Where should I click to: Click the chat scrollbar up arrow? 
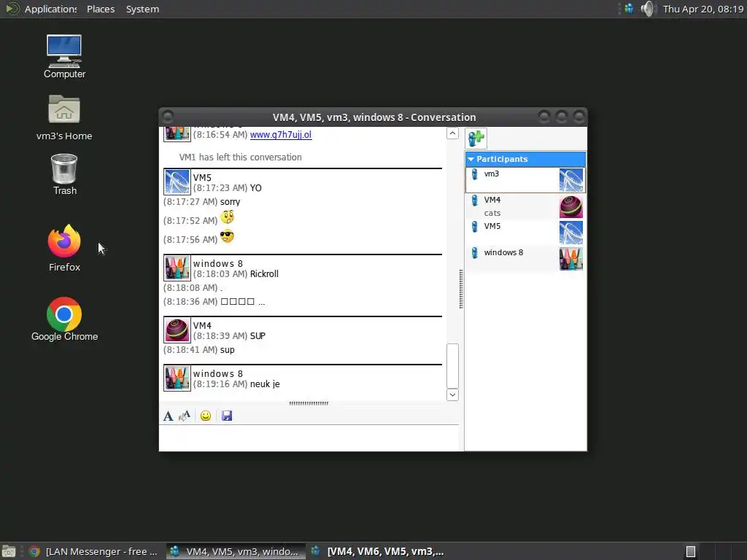tap(452, 133)
